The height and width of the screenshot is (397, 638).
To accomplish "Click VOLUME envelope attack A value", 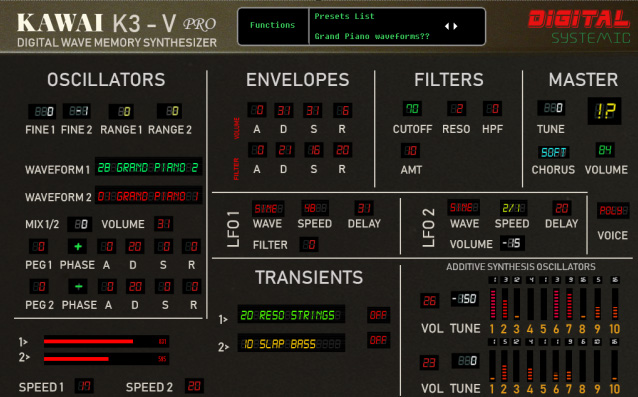I will pos(257,110).
